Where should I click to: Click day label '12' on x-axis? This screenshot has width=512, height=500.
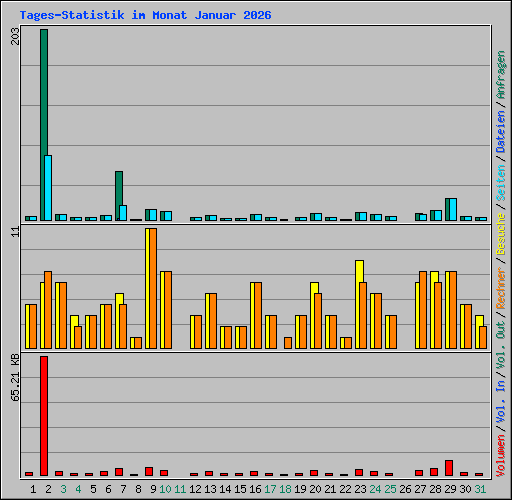[195, 489]
